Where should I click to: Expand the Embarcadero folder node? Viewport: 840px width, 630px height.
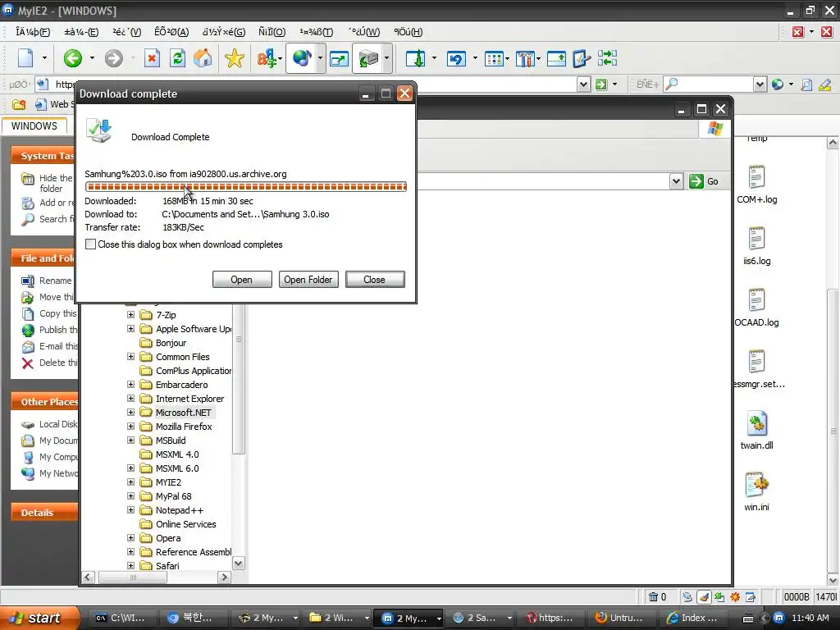pyautogui.click(x=130, y=384)
